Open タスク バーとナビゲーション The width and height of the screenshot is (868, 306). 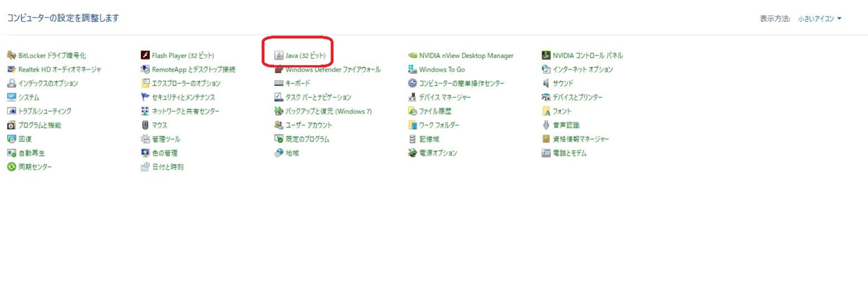(x=312, y=97)
